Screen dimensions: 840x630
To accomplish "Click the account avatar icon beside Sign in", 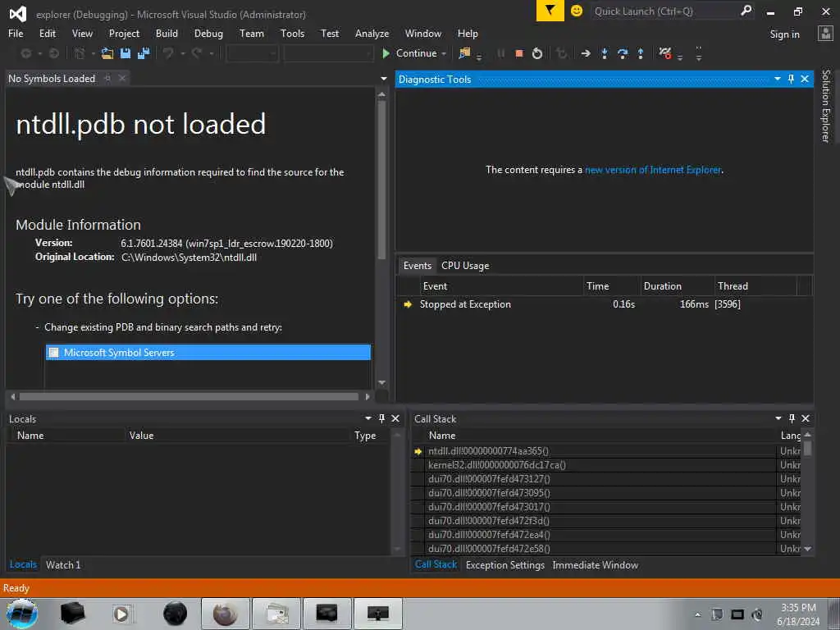I will [x=825, y=34].
